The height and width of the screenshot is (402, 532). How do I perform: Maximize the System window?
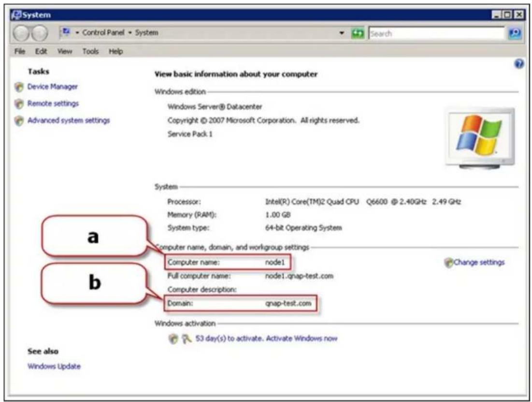click(x=507, y=15)
